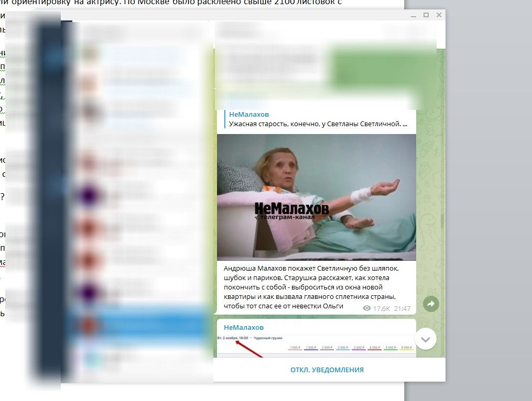Image resolution: width=532 pixels, height=401 pixels.
Task: Open the ticket price screenshot thumbnail
Action: pos(316,346)
